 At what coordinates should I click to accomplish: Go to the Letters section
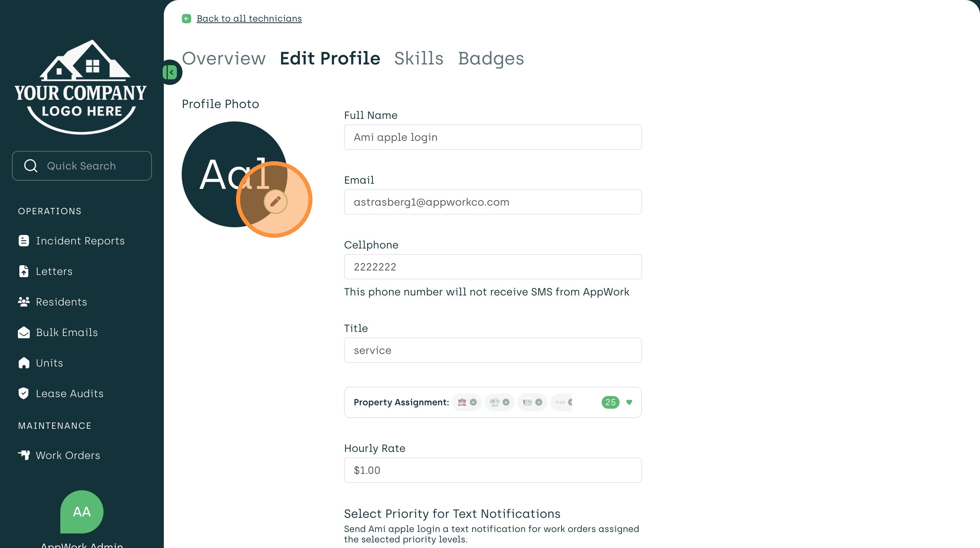click(x=54, y=271)
